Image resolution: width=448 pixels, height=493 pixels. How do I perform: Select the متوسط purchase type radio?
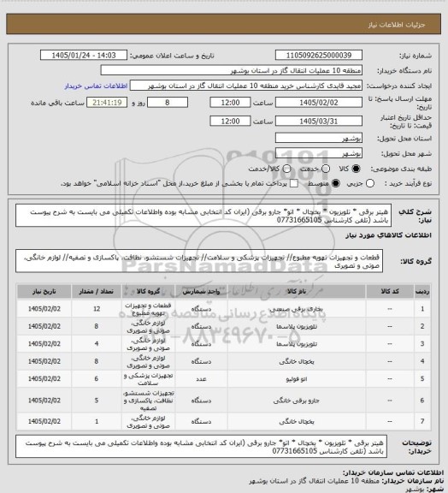click(x=336, y=183)
